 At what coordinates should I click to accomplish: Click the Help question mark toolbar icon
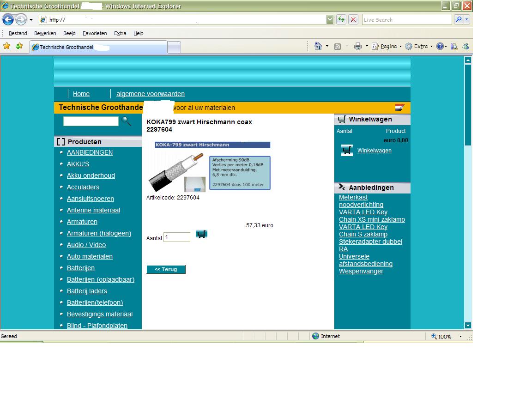(440, 46)
